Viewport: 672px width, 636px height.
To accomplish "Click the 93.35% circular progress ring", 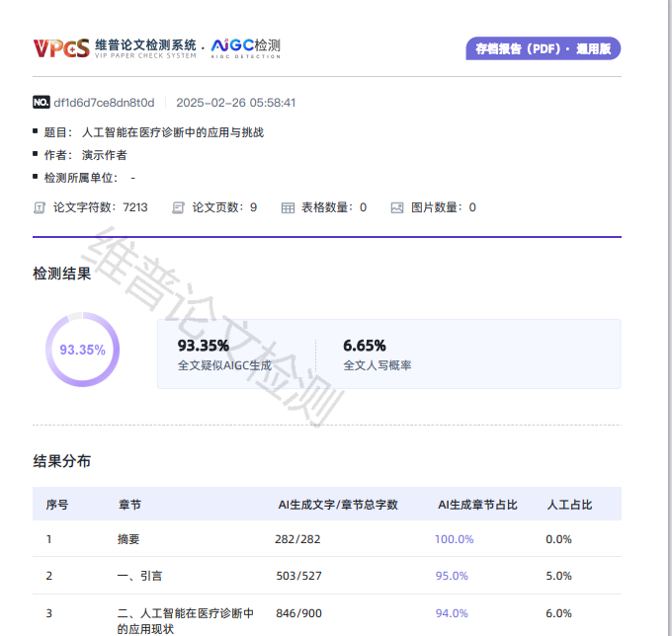I will pyautogui.click(x=82, y=350).
